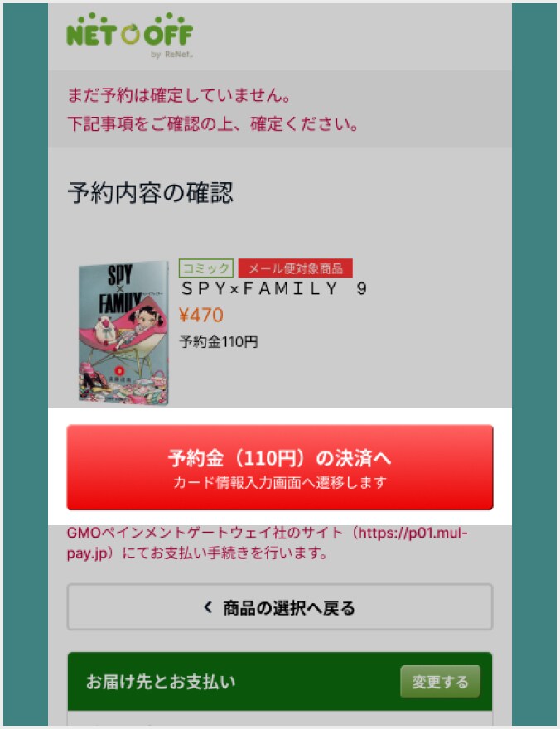Click the 'by ReNet' text under the logo
The height and width of the screenshot is (729, 560).
(x=171, y=55)
